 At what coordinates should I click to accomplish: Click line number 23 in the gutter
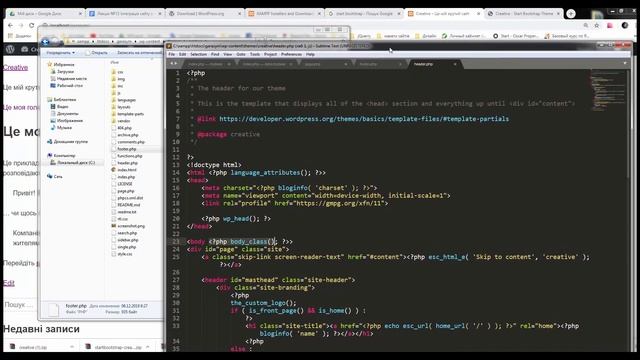[176, 242]
